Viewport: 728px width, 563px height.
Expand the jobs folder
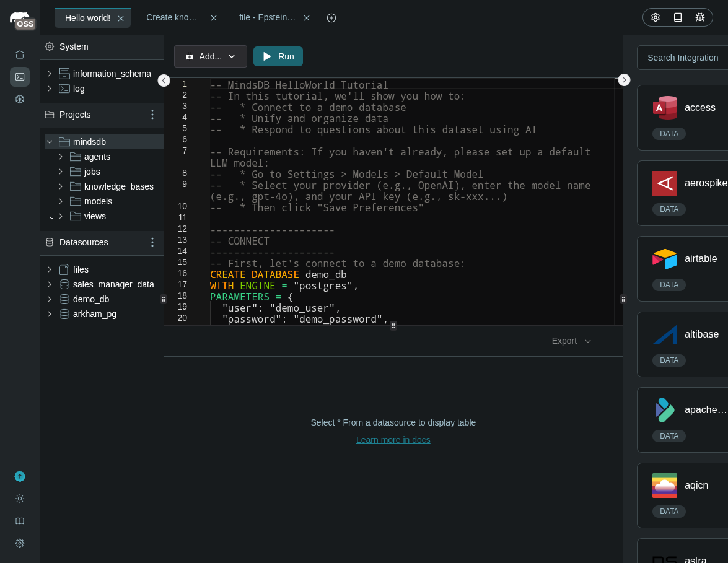[x=60, y=172]
